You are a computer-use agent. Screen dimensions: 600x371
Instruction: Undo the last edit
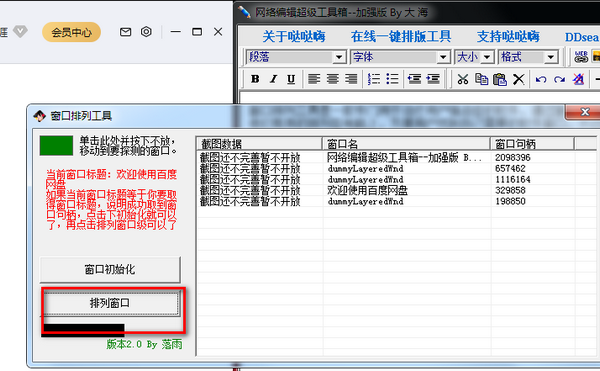541,79
